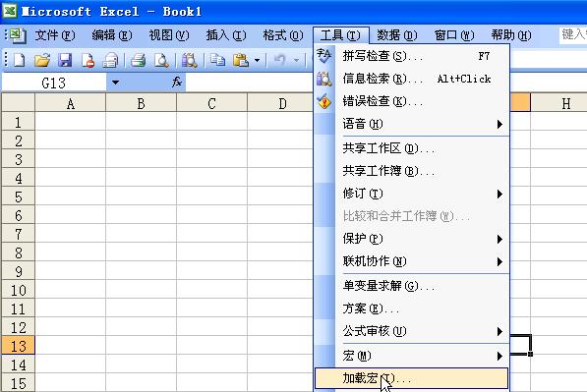Select row header 5
Viewport: 587px width, 392px height.
click(18, 196)
